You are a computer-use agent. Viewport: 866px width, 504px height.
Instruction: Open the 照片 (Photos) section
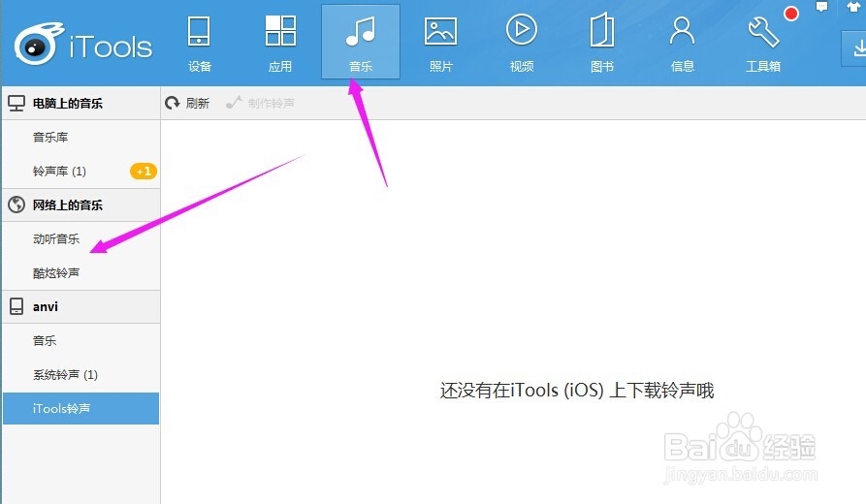coord(440,43)
